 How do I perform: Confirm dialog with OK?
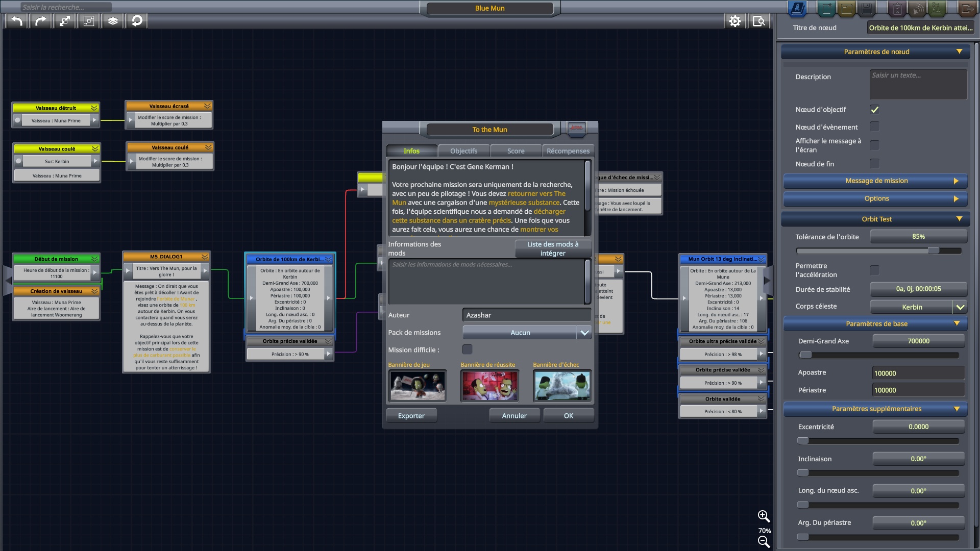(568, 416)
